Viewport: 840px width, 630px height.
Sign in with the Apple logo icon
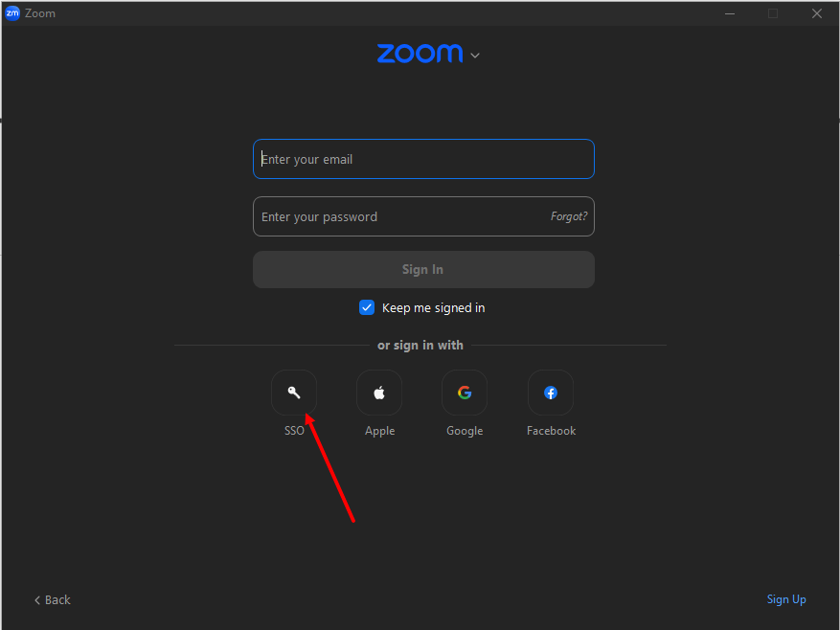tap(379, 393)
